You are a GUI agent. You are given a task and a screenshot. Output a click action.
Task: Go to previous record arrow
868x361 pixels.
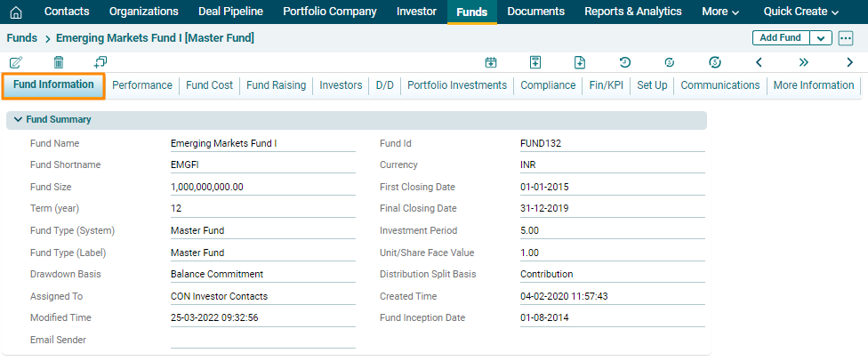click(x=759, y=62)
